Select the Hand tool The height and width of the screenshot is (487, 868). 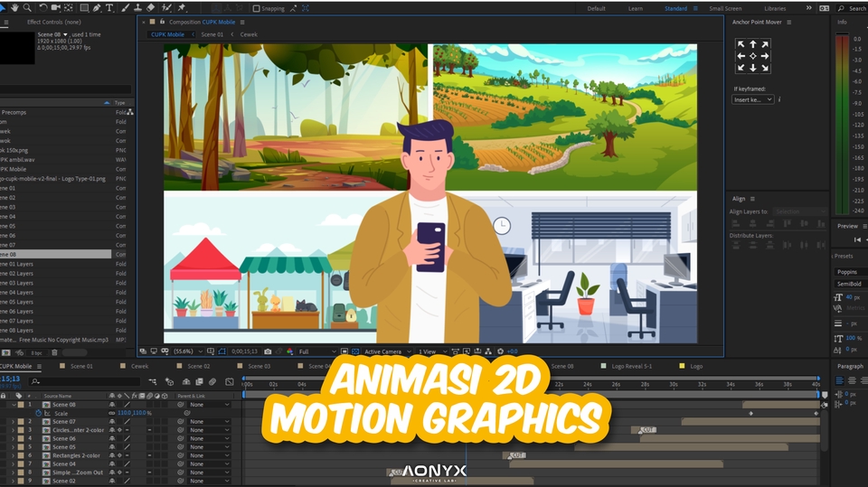(x=15, y=8)
